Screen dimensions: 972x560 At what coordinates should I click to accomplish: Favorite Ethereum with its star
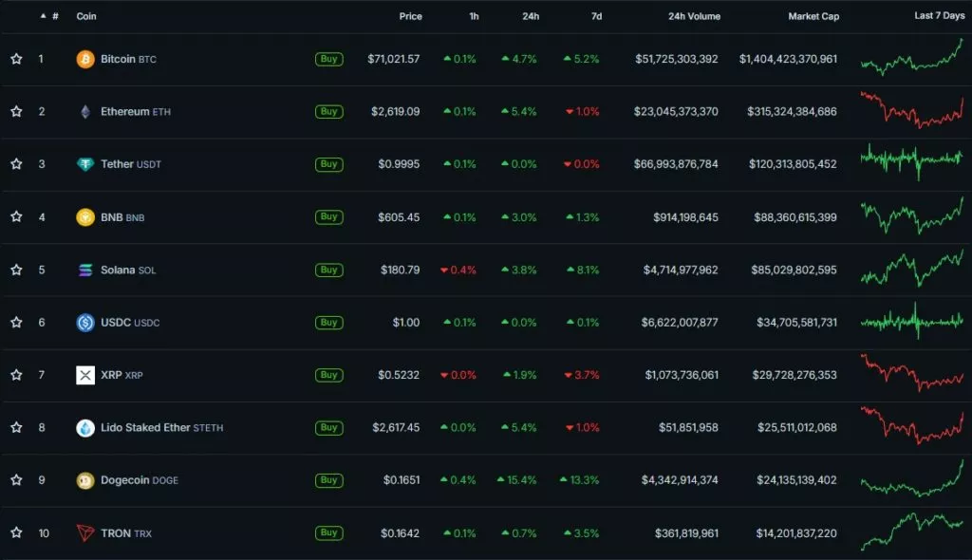tap(16, 112)
